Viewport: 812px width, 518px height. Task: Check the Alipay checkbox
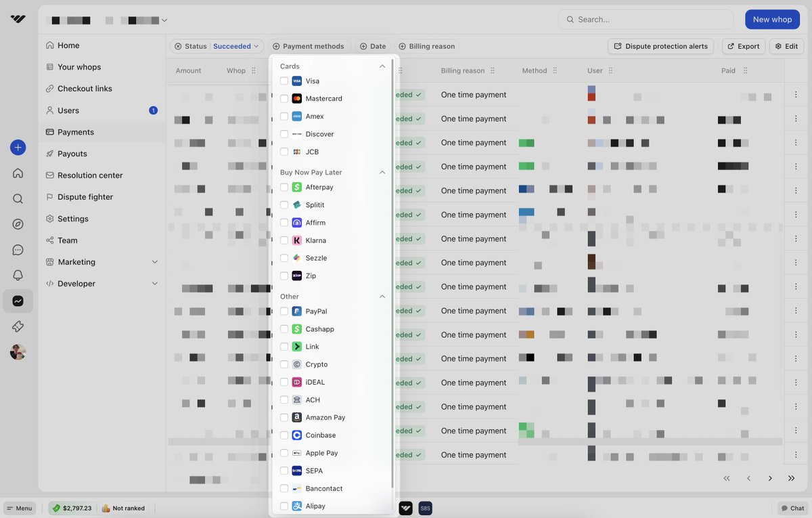point(284,506)
